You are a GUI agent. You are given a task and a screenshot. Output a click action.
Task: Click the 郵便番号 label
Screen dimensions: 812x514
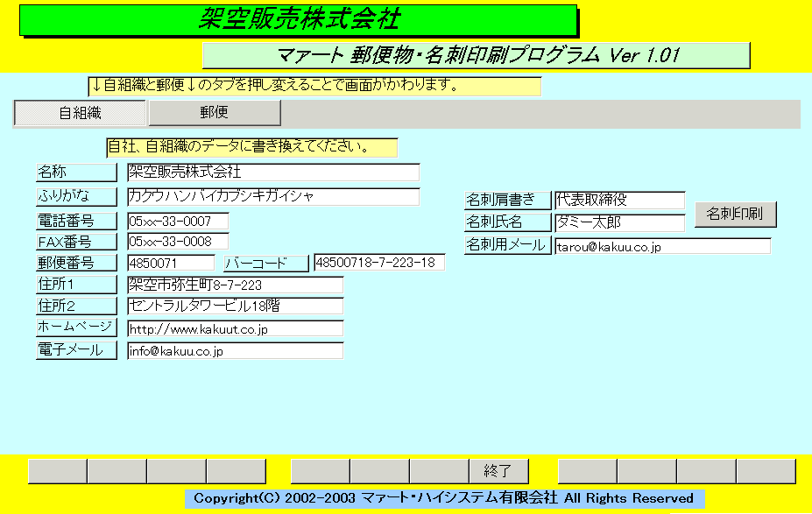[x=76, y=263]
